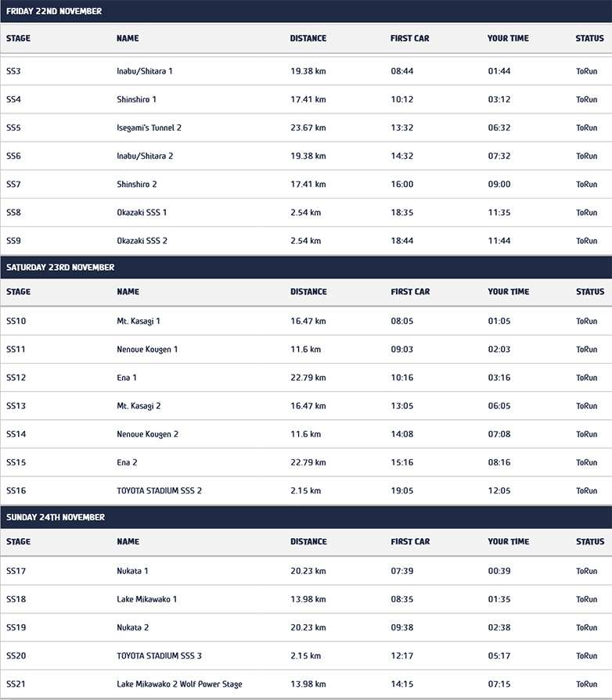Image resolution: width=612 pixels, height=700 pixels.
Task: Select the Nukata 1 stage name
Action: (x=132, y=571)
